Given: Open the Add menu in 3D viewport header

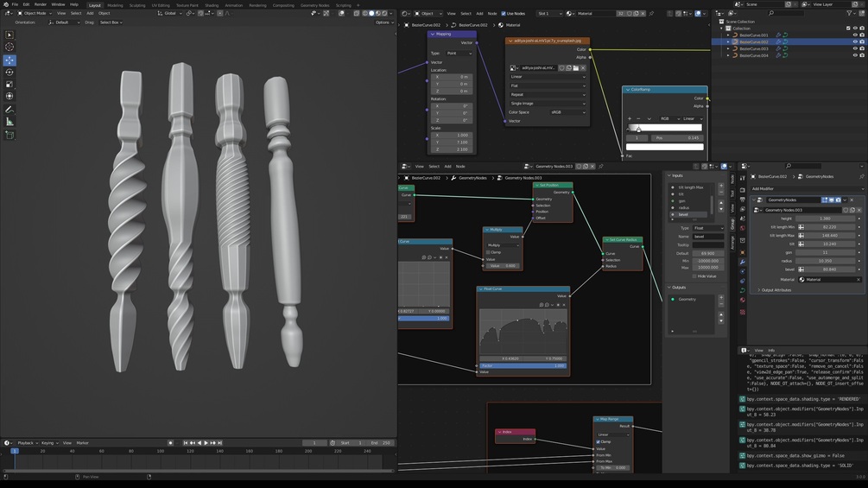Looking at the screenshot, I should point(90,13).
